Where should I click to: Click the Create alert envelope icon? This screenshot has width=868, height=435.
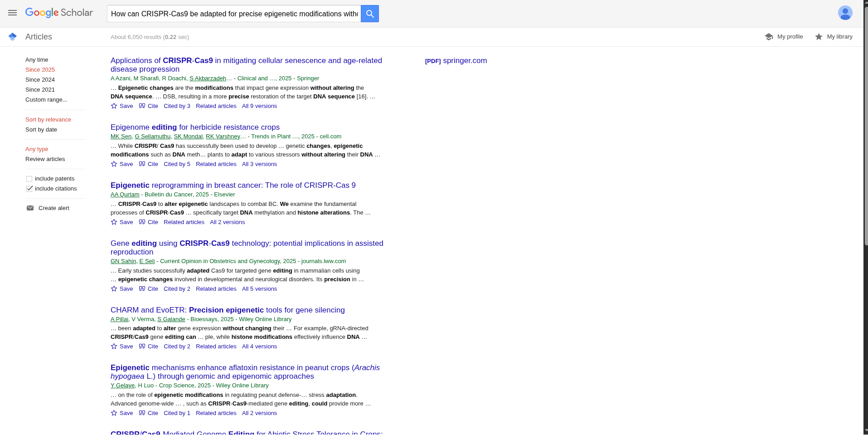30,208
